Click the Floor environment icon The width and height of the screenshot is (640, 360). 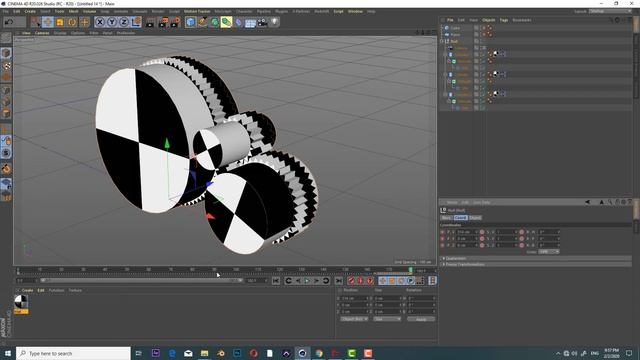coord(250,22)
